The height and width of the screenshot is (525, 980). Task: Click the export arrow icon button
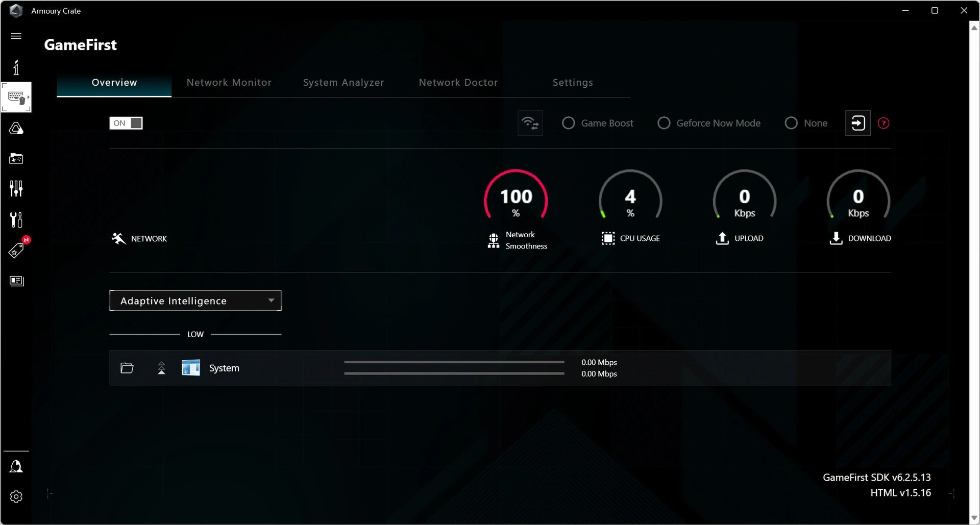point(858,123)
